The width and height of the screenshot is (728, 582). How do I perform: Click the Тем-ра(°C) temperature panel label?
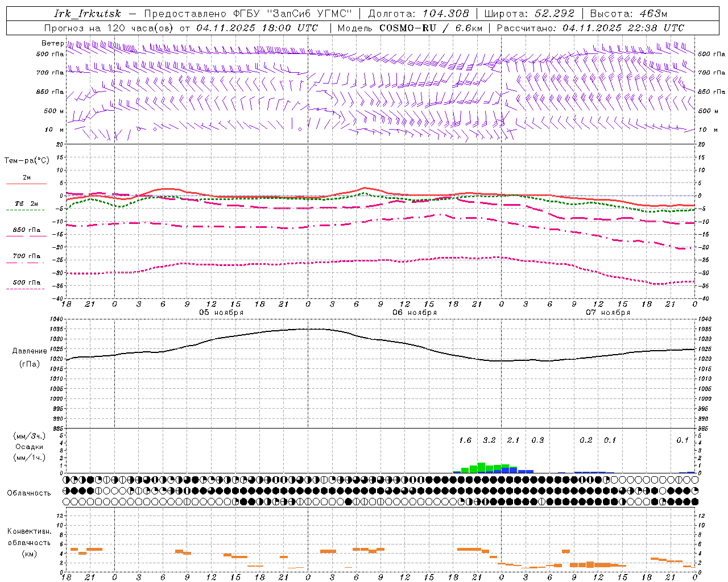pos(27,161)
